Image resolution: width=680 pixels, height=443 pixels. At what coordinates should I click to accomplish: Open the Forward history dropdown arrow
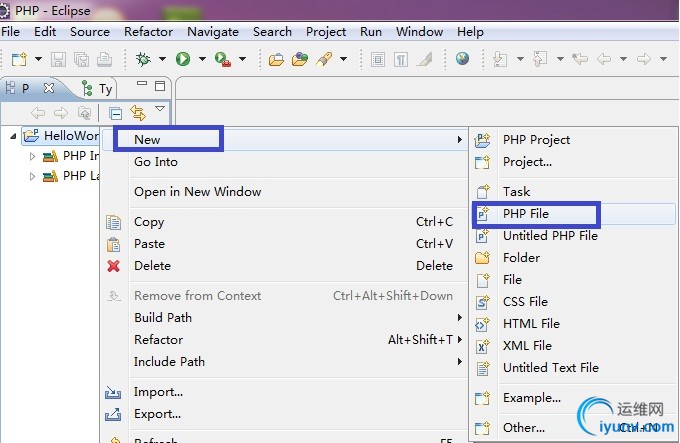(663, 59)
